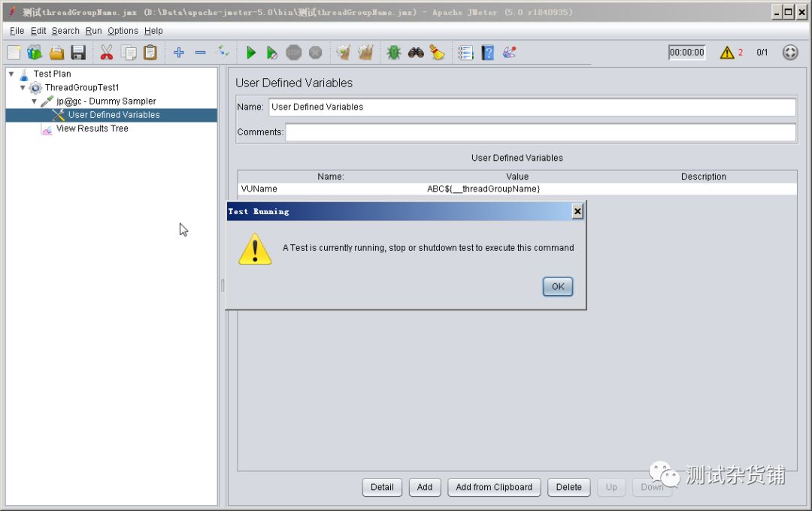Collapse the jp@gc - Dummy Sampler arrow
Image resolution: width=812 pixels, height=511 pixels.
point(34,101)
